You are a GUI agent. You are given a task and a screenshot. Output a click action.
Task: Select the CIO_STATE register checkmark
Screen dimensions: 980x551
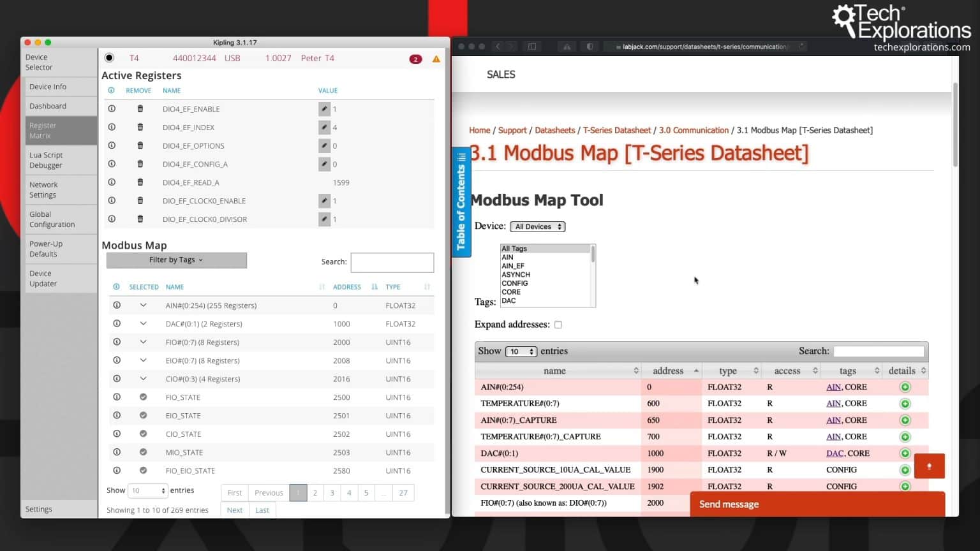[143, 434]
